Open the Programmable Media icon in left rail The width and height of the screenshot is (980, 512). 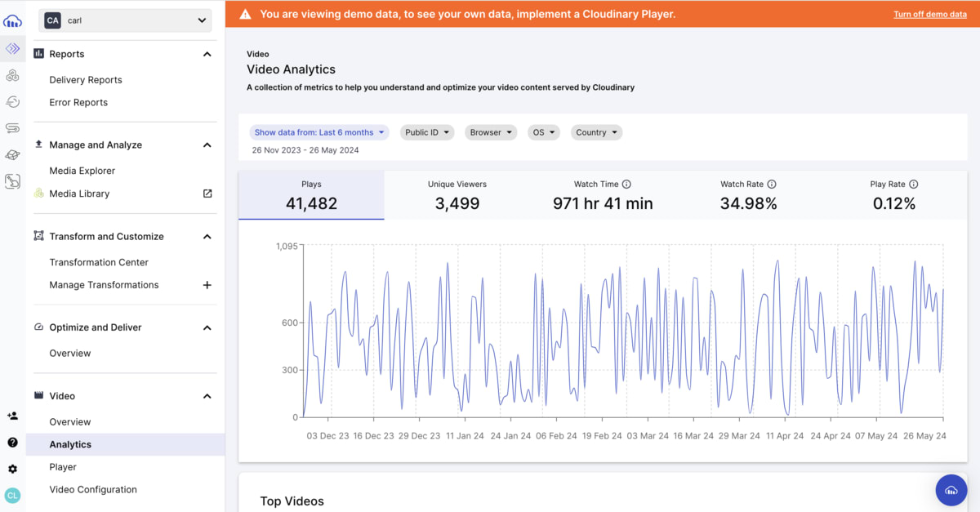pos(12,49)
